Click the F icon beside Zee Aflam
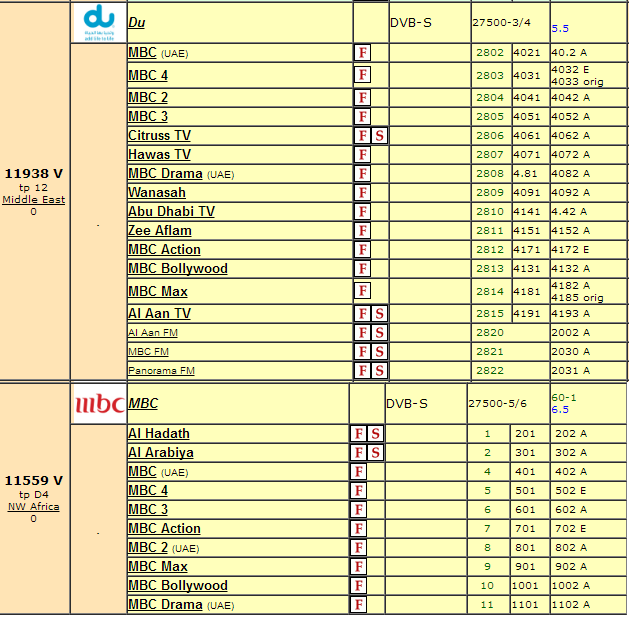 pyautogui.click(x=363, y=231)
